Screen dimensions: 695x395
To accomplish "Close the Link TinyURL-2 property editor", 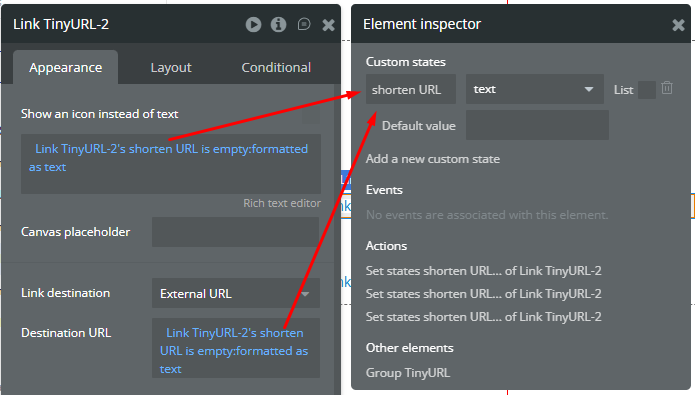I will point(328,25).
